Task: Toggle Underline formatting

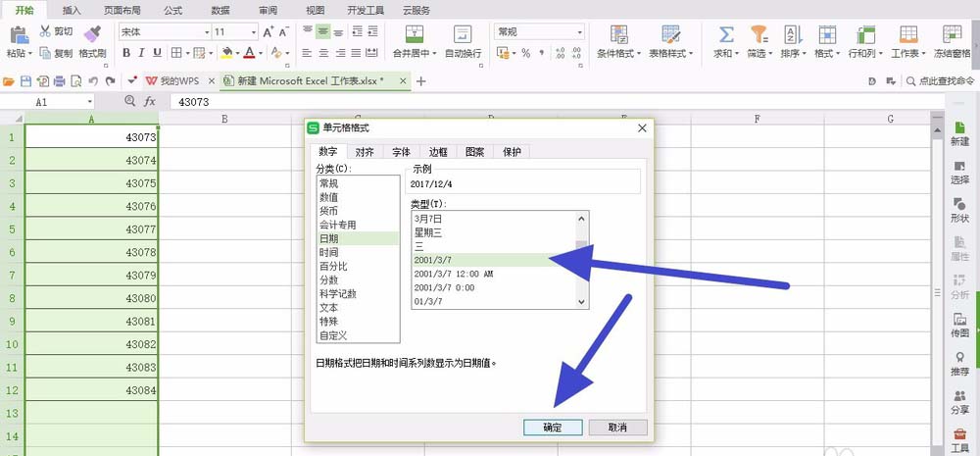Action: point(158,53)
